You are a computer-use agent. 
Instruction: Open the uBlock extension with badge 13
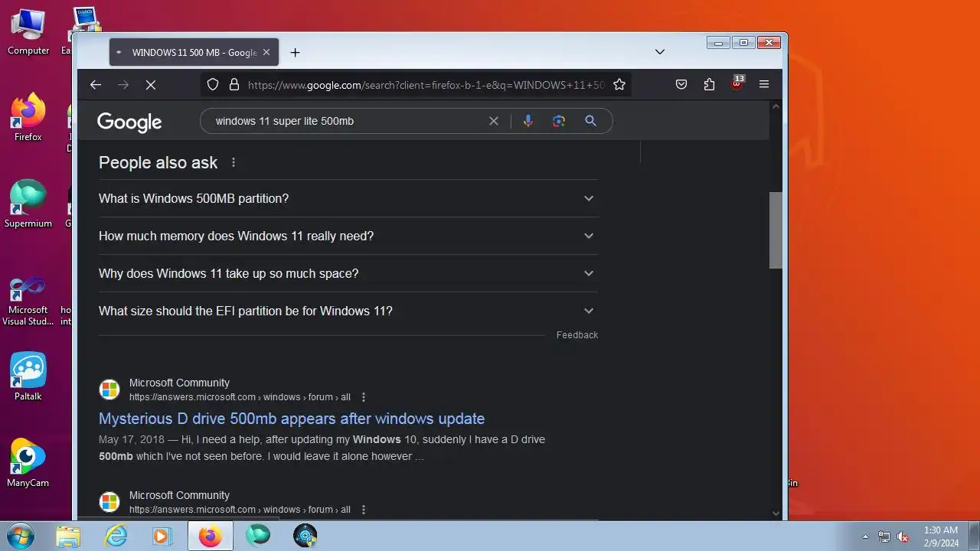tap(737, 83)
